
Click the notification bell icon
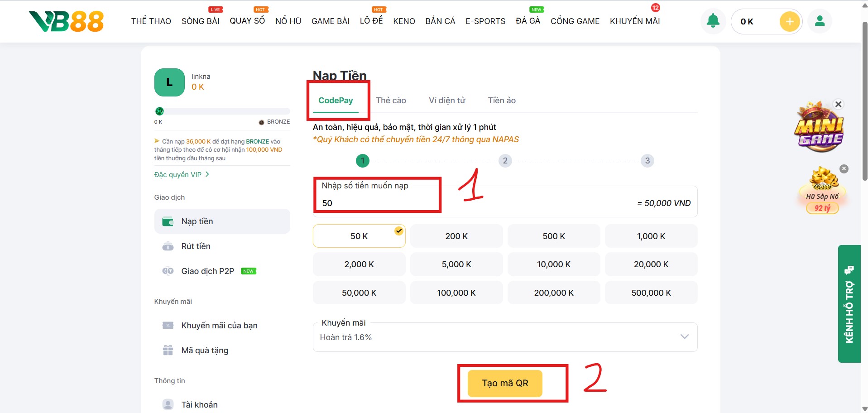(713, 21)
